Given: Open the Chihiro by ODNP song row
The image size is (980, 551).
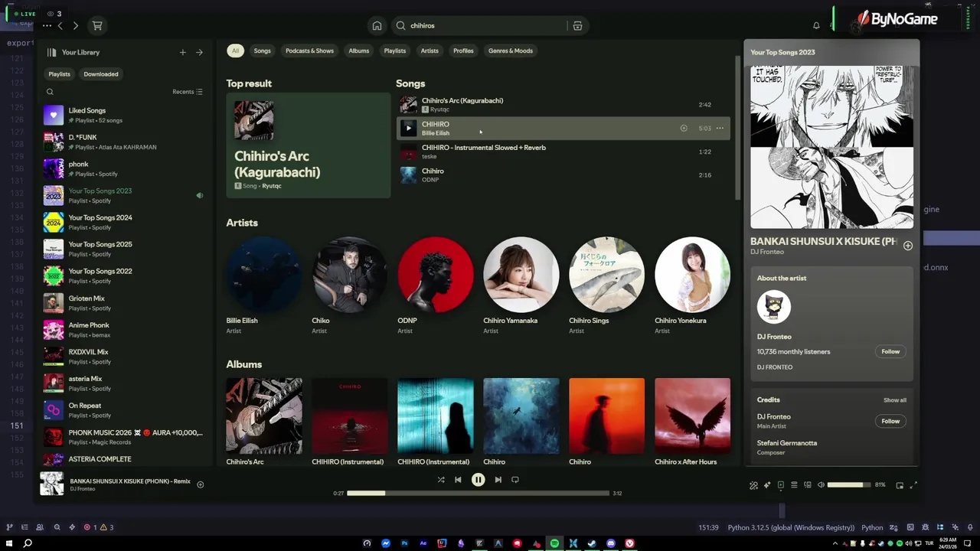Looking at the screenshot, I should click(x=563, y=175).
